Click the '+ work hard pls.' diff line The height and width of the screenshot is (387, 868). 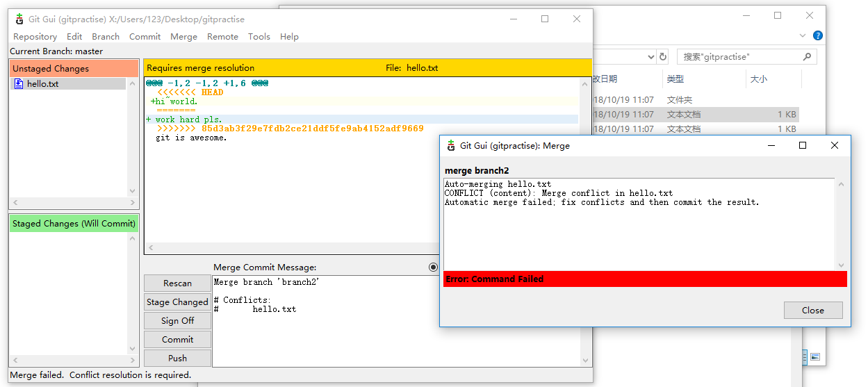(184, 120)
